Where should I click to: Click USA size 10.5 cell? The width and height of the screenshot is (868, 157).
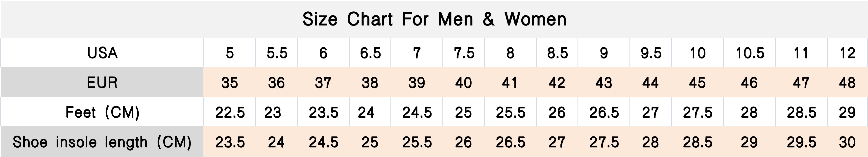pyautogui.click(x=750, y=53)
